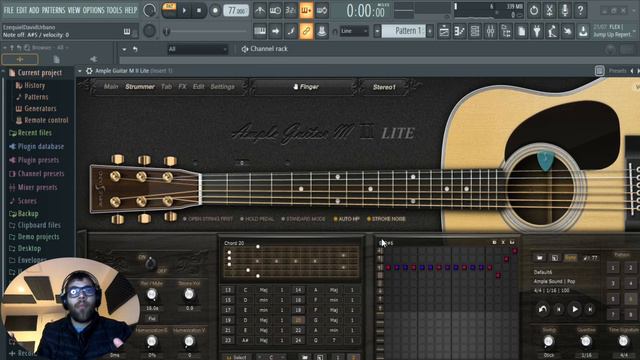Open the plugin picker plug icon
The image size is (640, 360).
click(537, 31)
